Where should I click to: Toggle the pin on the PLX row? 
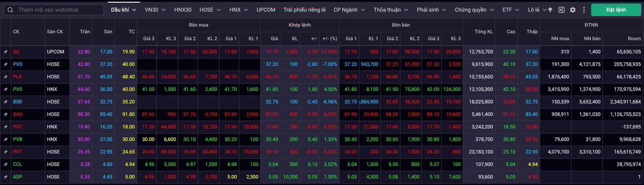6,77
